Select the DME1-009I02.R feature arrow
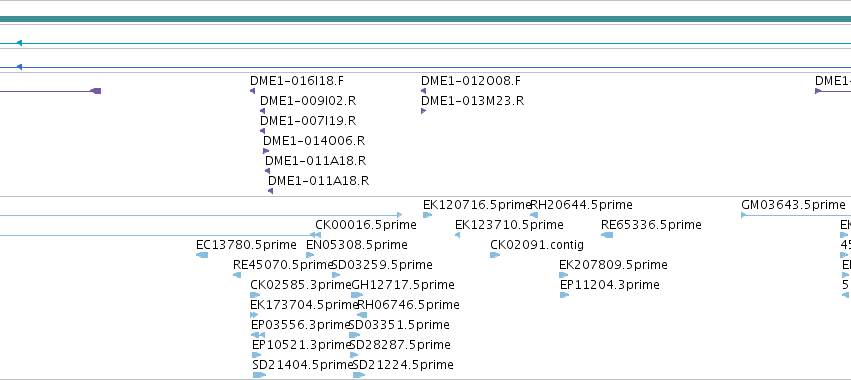The width and height of the screenshot is (851, 380). tap(263, 111)
